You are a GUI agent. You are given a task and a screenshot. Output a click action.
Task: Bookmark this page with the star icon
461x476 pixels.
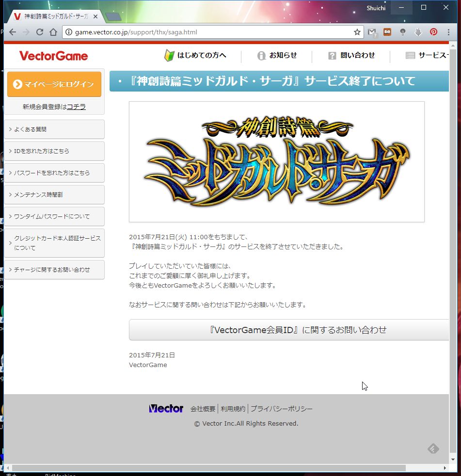pos(357,32)
